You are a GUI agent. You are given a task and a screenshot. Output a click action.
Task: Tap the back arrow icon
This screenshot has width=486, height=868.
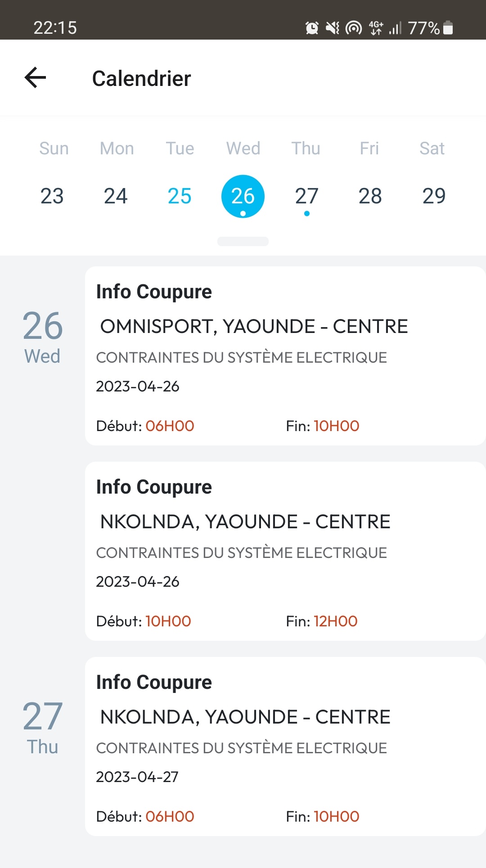(36, 77)
